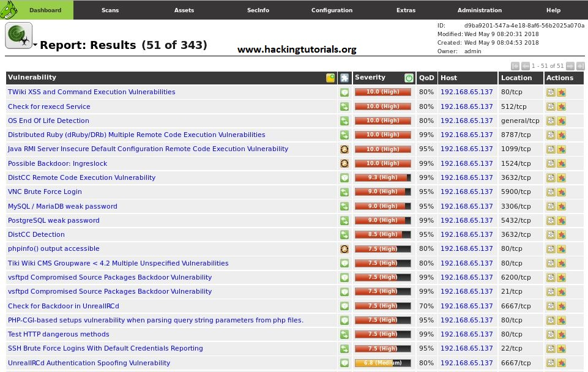Click workaround icon in Ingreslock row

click(344, 163)
